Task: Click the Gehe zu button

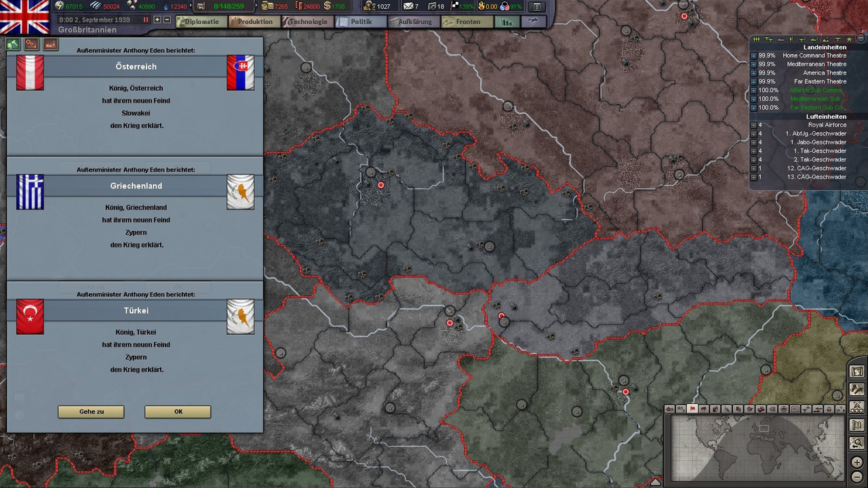Action: pyautogui.click(x=91, y=411)
